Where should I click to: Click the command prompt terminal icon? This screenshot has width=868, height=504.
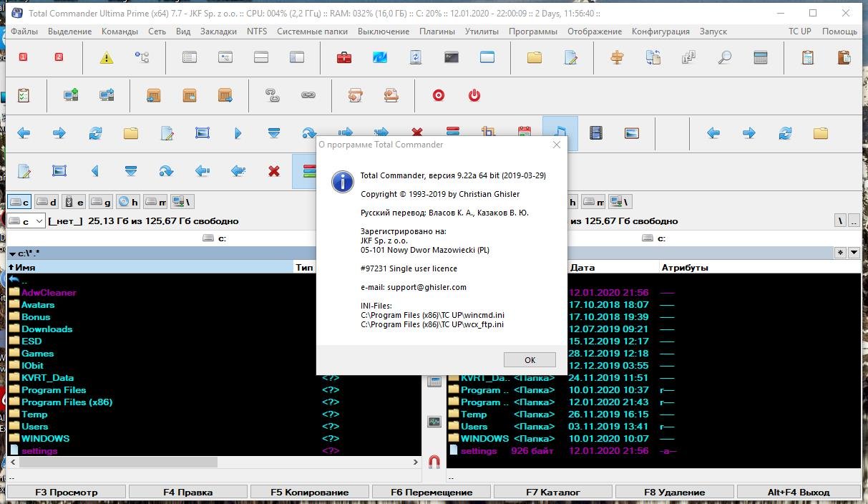(x=451, y=58)
